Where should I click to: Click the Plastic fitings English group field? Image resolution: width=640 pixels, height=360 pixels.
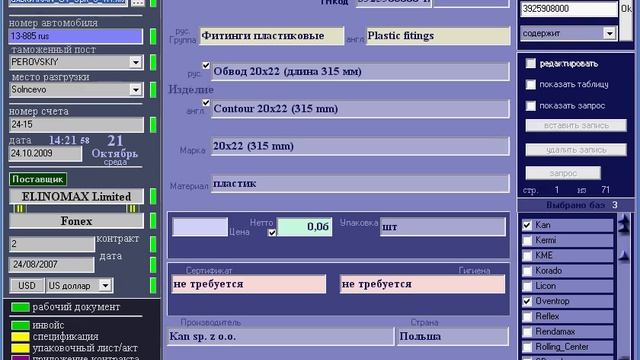tap(438, 36)
